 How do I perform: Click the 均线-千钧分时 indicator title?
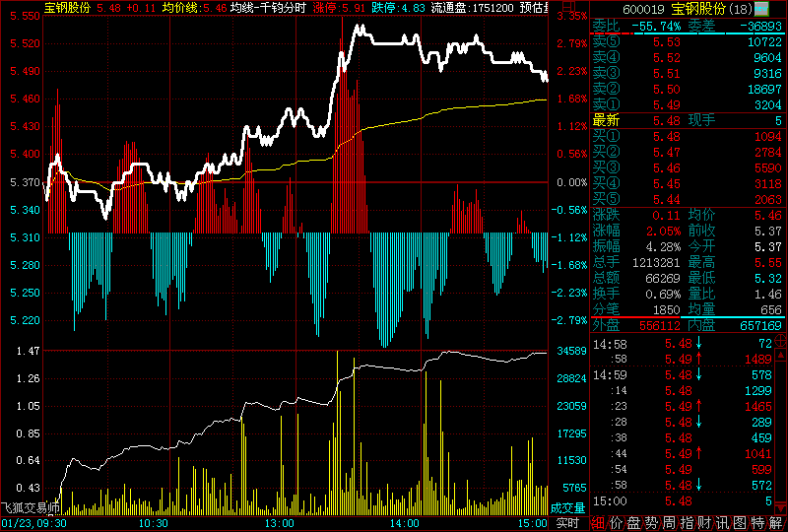click(x=268, y=8)
